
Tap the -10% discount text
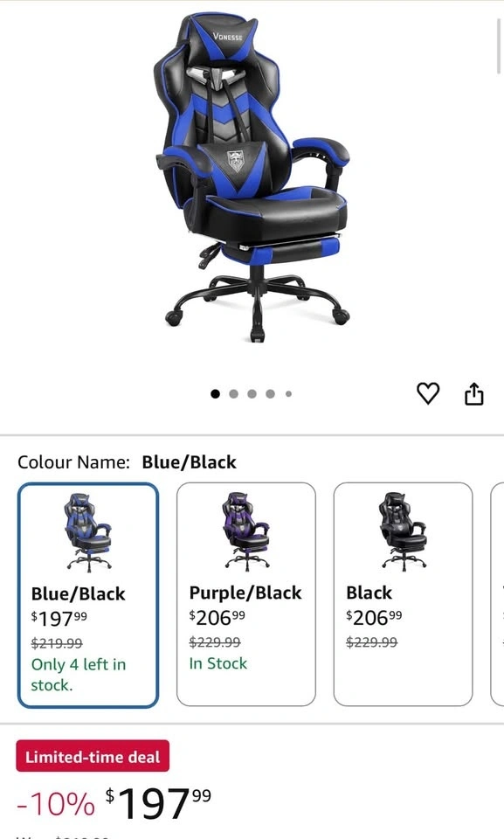pyautogui.click(x=56, y=804)
